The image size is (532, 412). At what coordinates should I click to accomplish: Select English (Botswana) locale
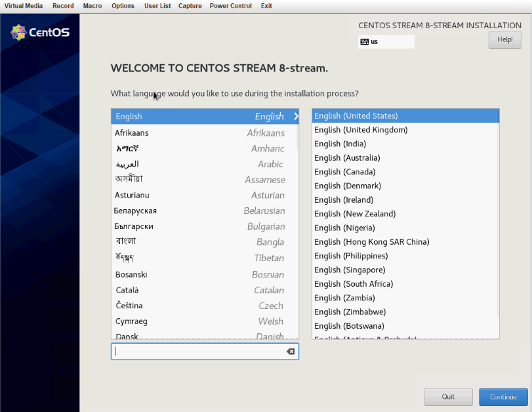(405, 326)
